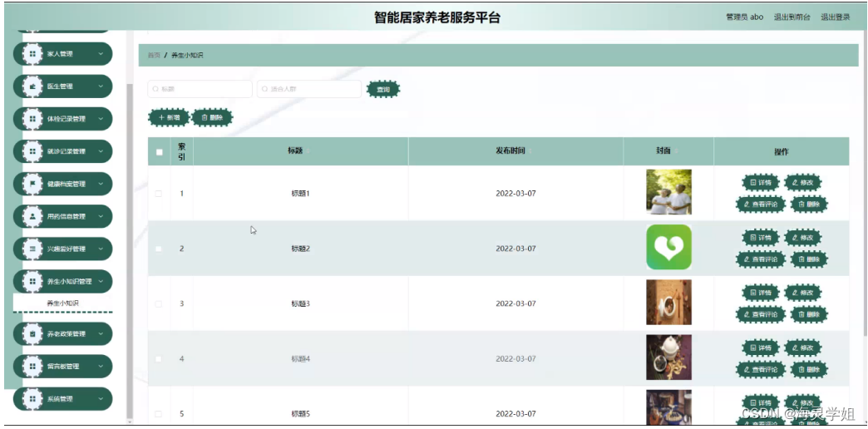Viewport: 868px width, 429px height.
Task: Click the 新增 add button
Action: [169, 117]
